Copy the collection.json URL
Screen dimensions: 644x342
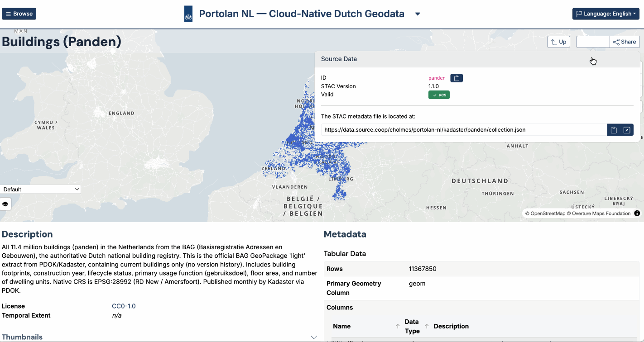(x=614, y=130)
